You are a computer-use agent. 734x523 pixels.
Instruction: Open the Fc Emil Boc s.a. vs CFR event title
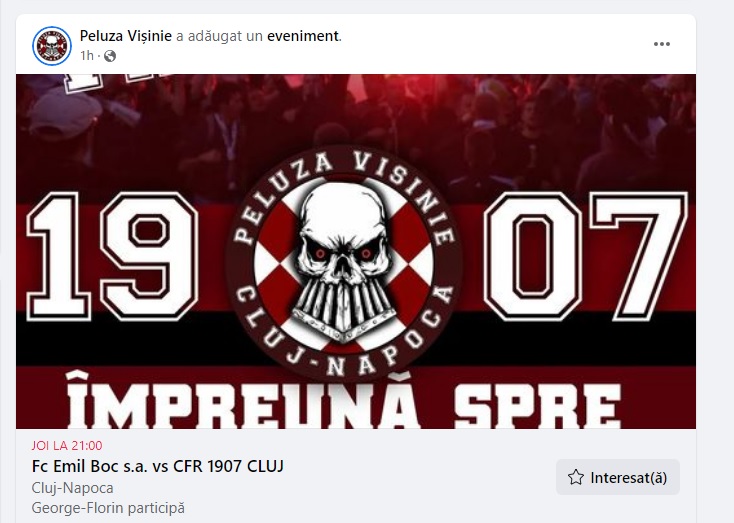coord(158,466)
